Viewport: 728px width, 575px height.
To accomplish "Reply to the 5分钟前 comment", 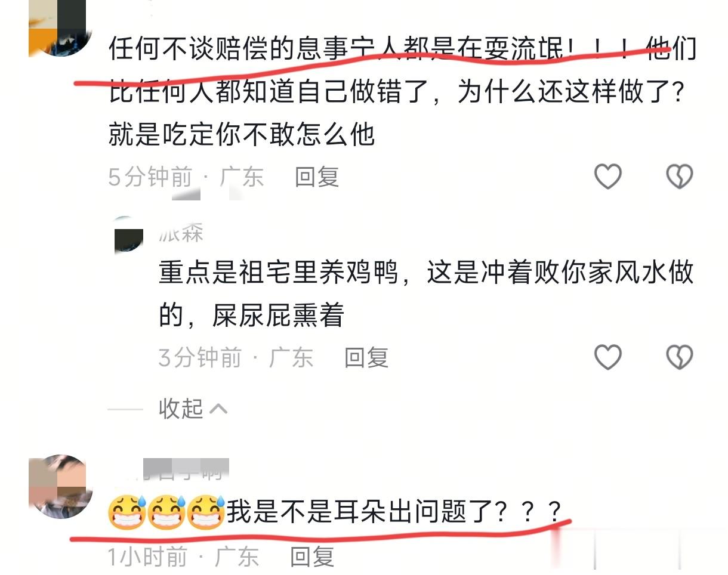I will click(x=317, y=177).
